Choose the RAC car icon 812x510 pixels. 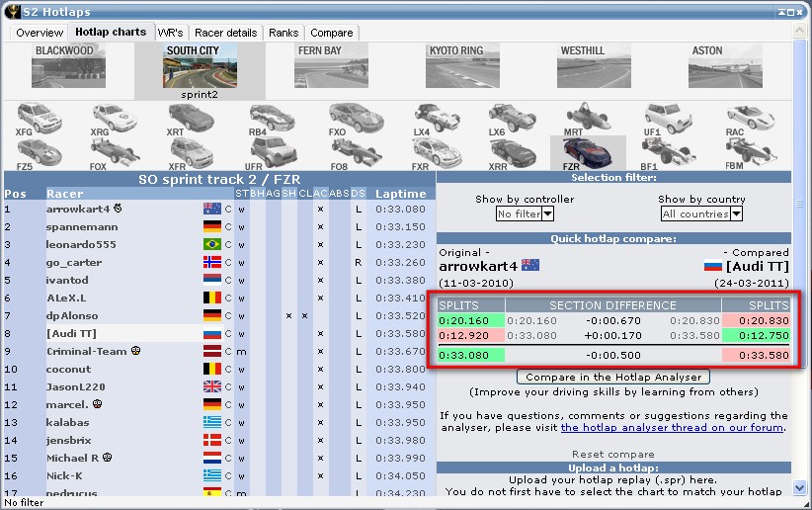tap(750, 119)
